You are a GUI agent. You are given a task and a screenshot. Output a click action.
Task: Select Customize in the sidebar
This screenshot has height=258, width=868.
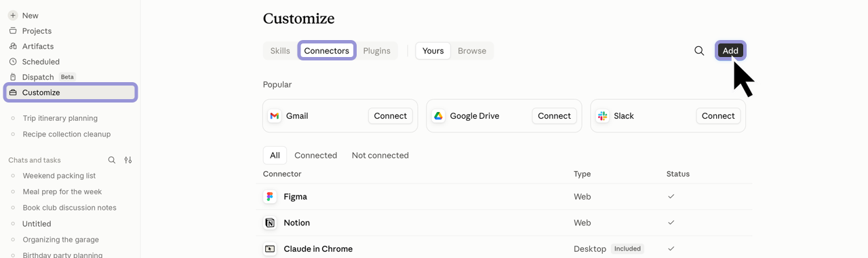pos(71,92)
